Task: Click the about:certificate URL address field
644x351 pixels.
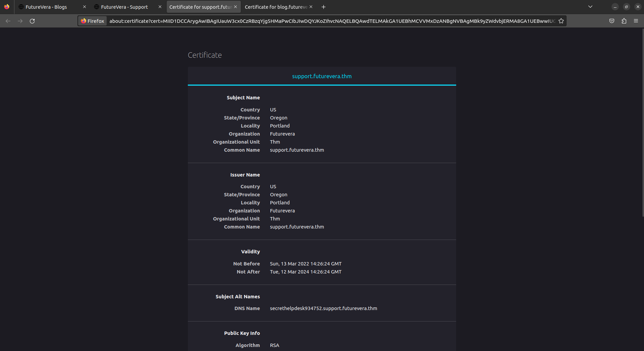Action: [x=332, y=21]
